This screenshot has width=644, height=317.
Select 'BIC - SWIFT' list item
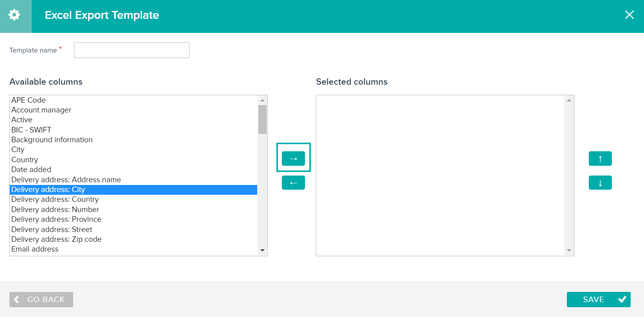pyautogui.click(x=133, y=130)
